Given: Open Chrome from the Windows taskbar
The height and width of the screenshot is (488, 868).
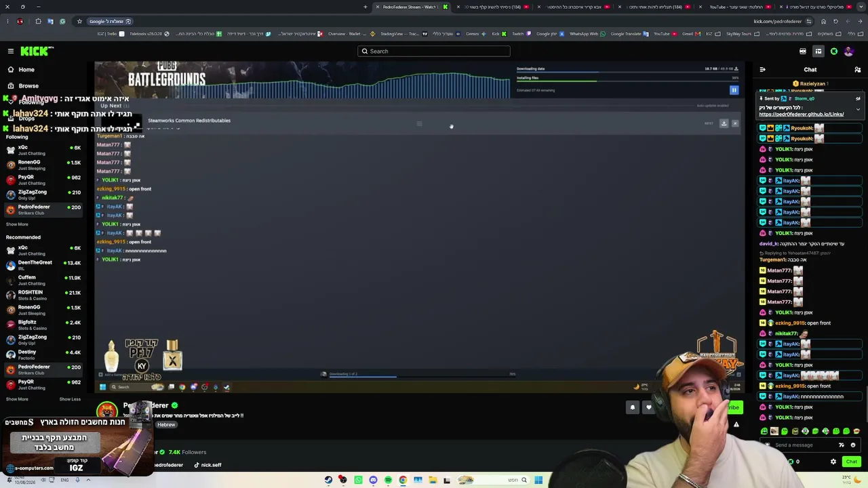Looking at the screenshot, I should click(x=403, y=480).
